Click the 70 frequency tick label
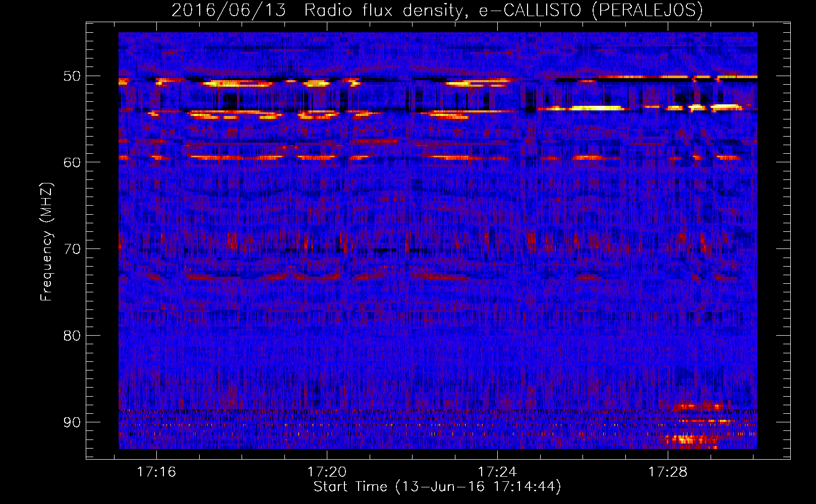The height and width of the screenshot is (504, 816). click(72, 249)
